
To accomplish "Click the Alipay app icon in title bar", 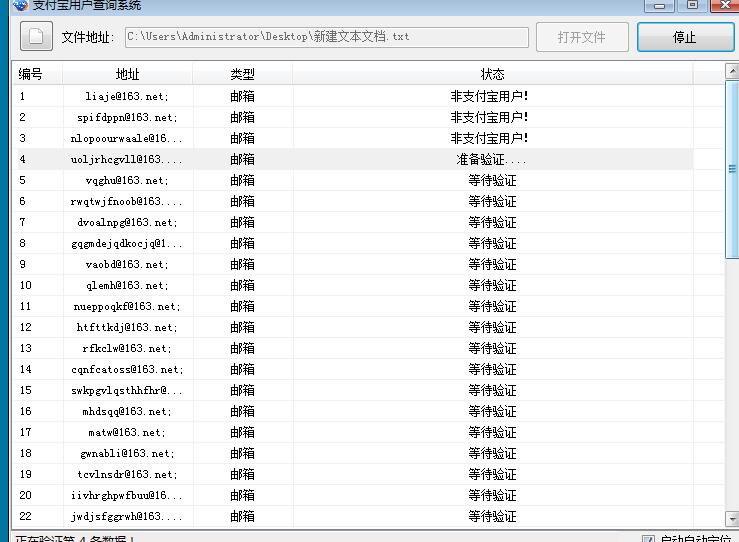I will pyautogui.click(x=20, y=5).
